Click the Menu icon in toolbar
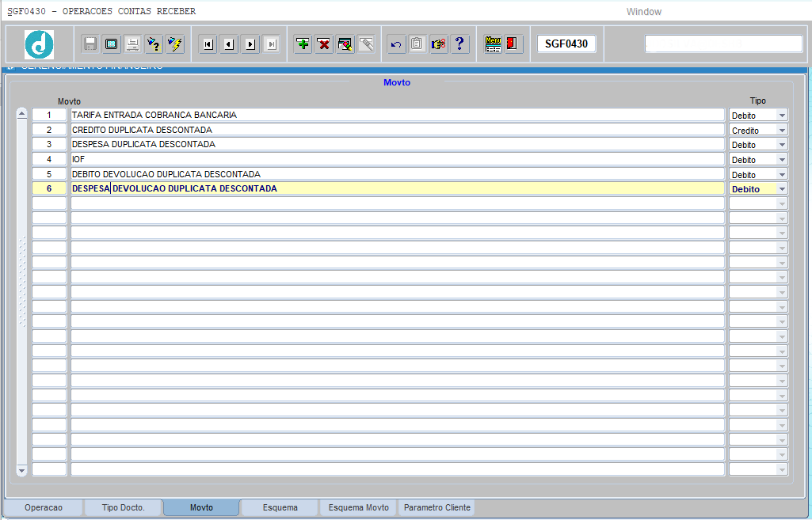812x520 pixels. pyautogui.click(x=493, y=44)
